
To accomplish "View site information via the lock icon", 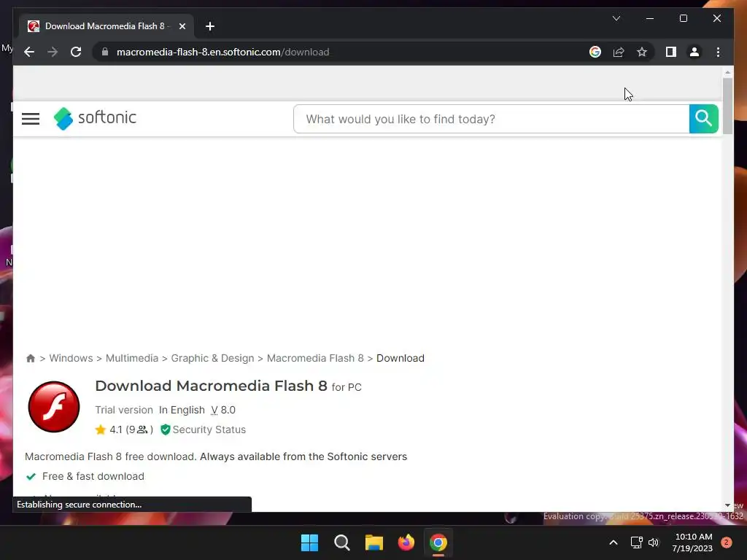I will click(105, 52).
